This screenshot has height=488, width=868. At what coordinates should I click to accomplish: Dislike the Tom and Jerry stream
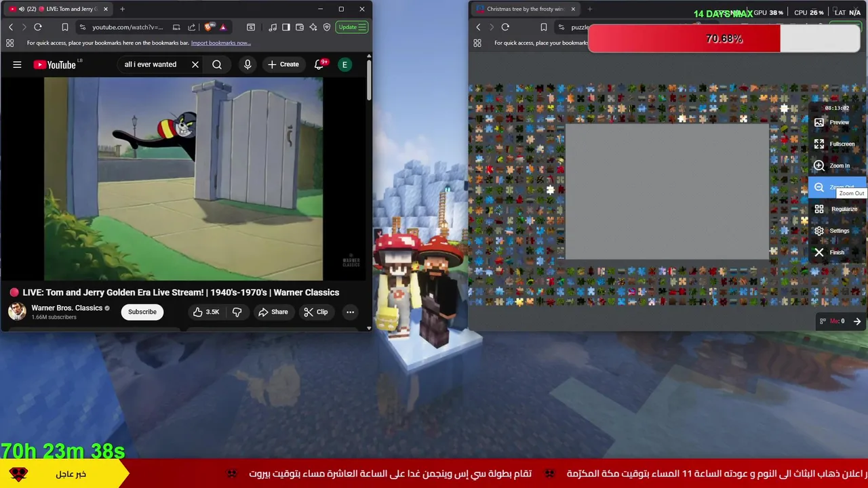(x=237, y=312)
